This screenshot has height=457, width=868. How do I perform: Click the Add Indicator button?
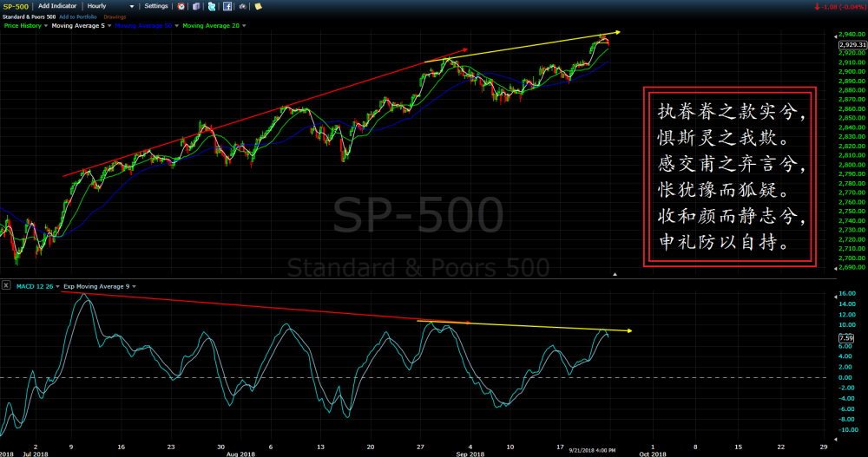(57, 6)
